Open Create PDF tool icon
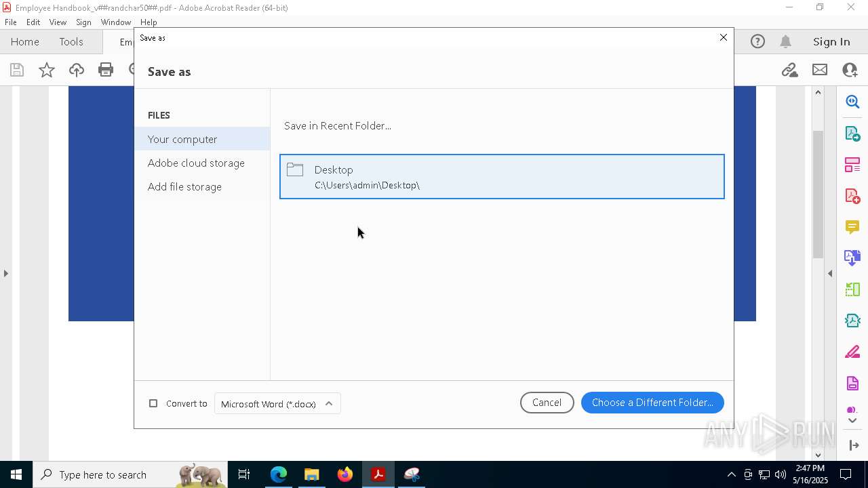Screen dimensions: 868x488 pos(852,197)
